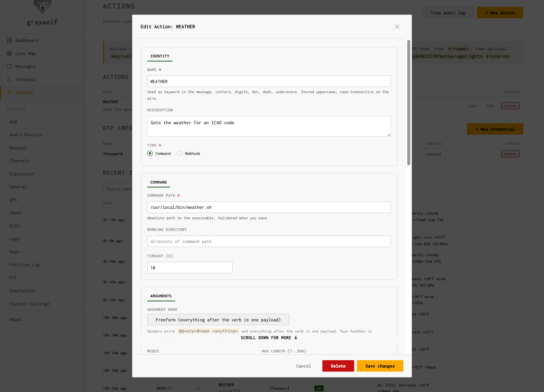Click View audit log button

(448, 13)
